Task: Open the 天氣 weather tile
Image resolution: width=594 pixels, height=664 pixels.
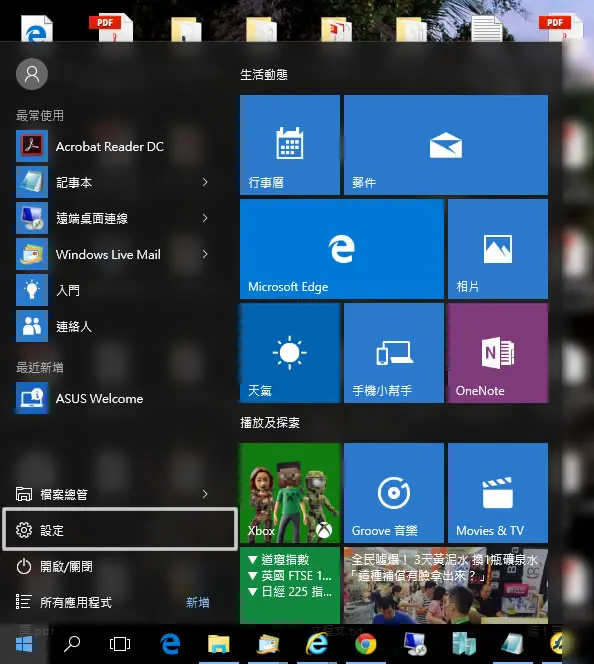Action: click(290, 353)
